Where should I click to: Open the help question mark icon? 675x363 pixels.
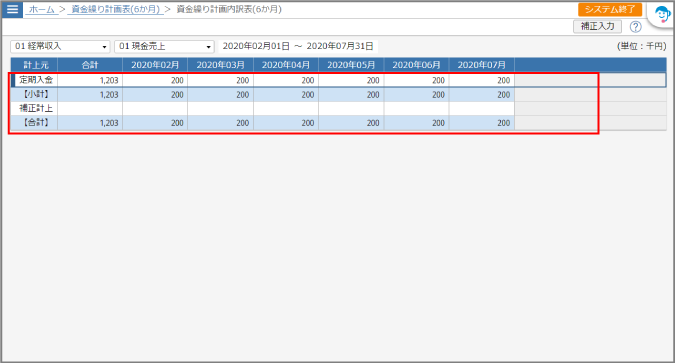click(635, 27)
